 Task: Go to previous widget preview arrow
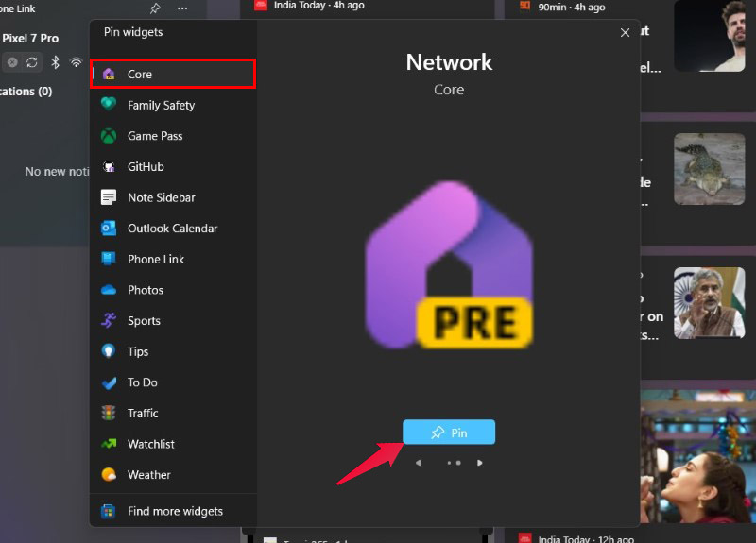tap(418, 463)
